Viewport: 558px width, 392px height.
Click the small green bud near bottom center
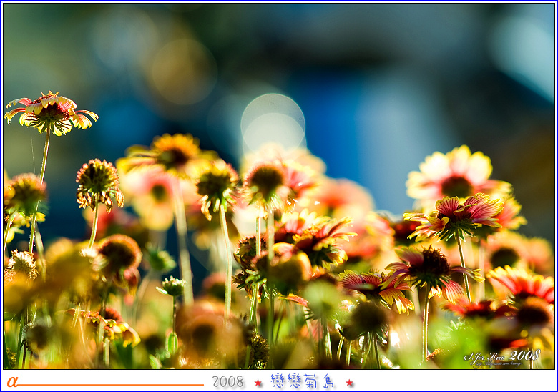pyautogui.click(x=172, y=287)
